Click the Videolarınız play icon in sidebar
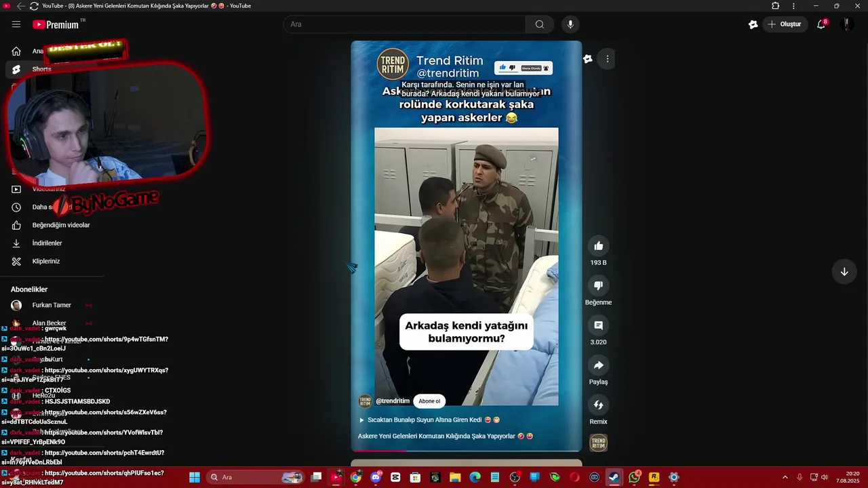868x488 pixels. pos(16,189)
